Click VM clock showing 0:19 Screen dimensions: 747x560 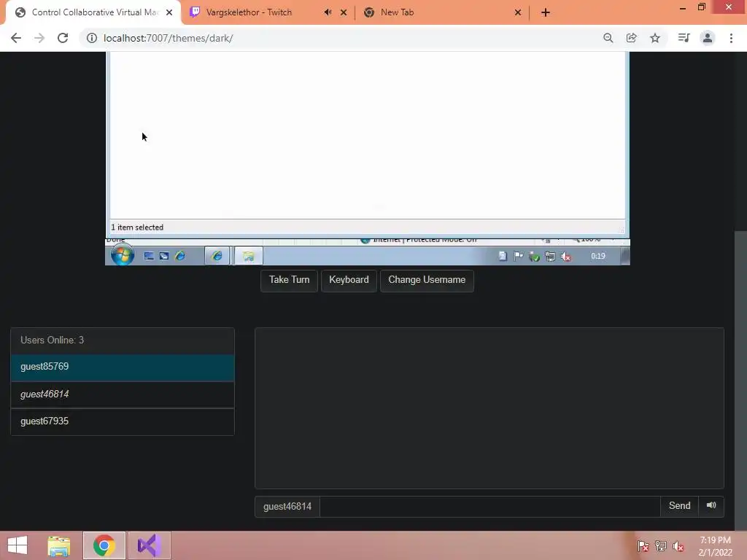pos(598,256)
